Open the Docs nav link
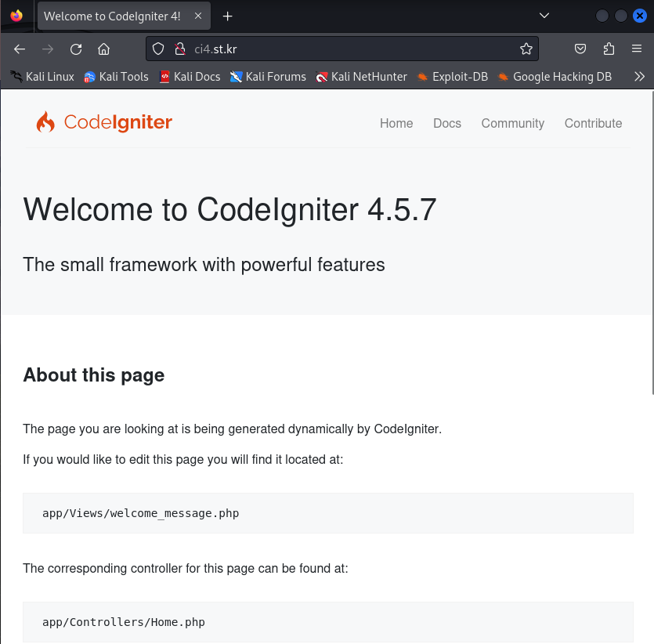 pos(447,124)
